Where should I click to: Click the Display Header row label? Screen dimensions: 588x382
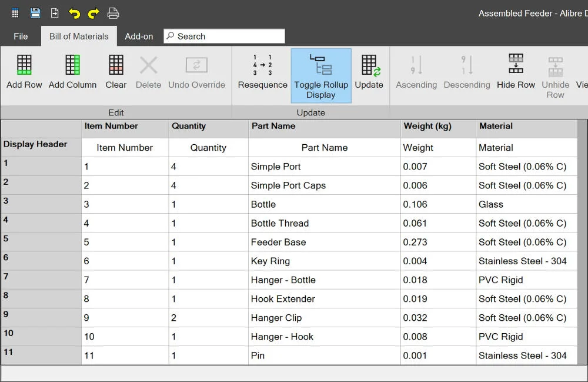(41, 147)
